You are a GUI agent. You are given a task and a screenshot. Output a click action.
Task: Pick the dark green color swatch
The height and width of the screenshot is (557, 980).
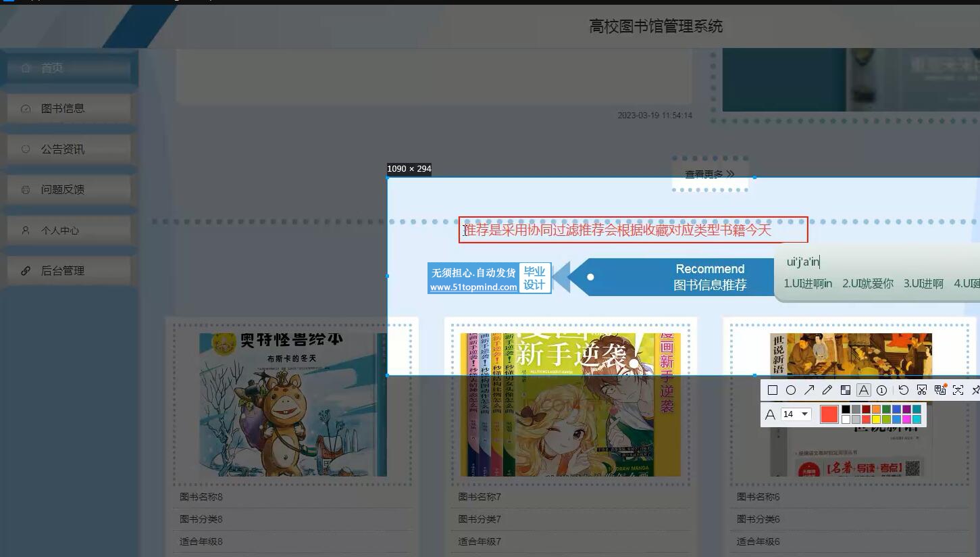click(886, 409)
